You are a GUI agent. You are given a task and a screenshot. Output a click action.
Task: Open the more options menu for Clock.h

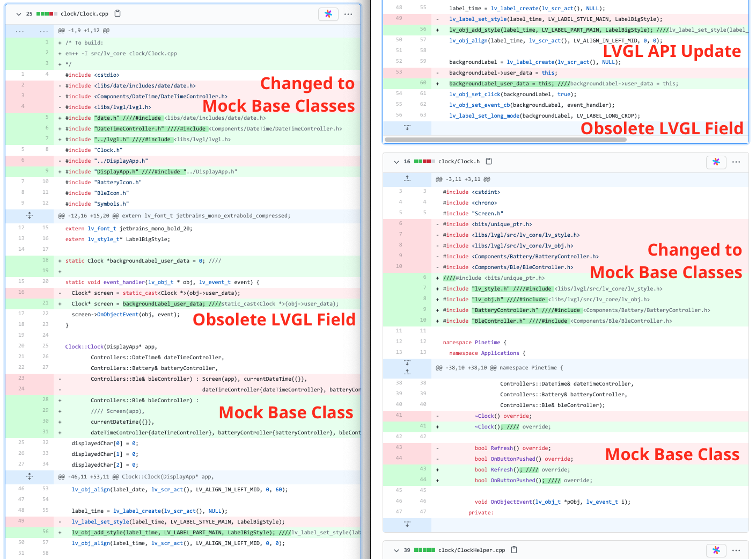736,162
